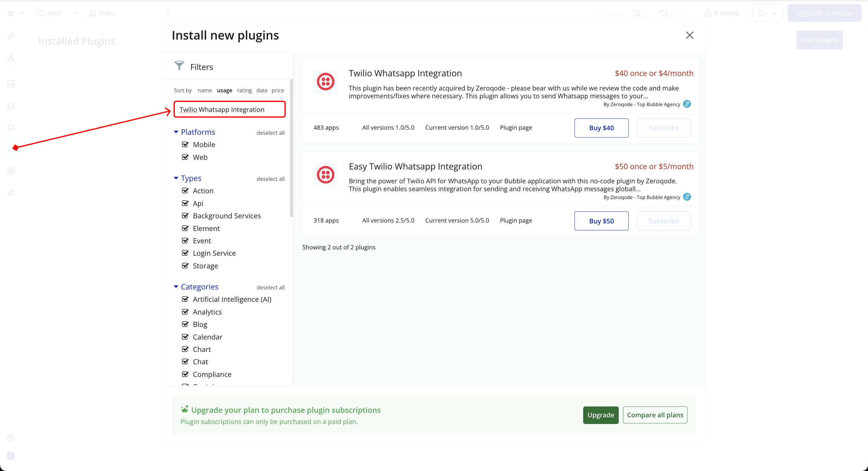The width and height of the screenshot is (868, 471).
Task: Open the Settings gear icon in sidebar
Action: 11,171
